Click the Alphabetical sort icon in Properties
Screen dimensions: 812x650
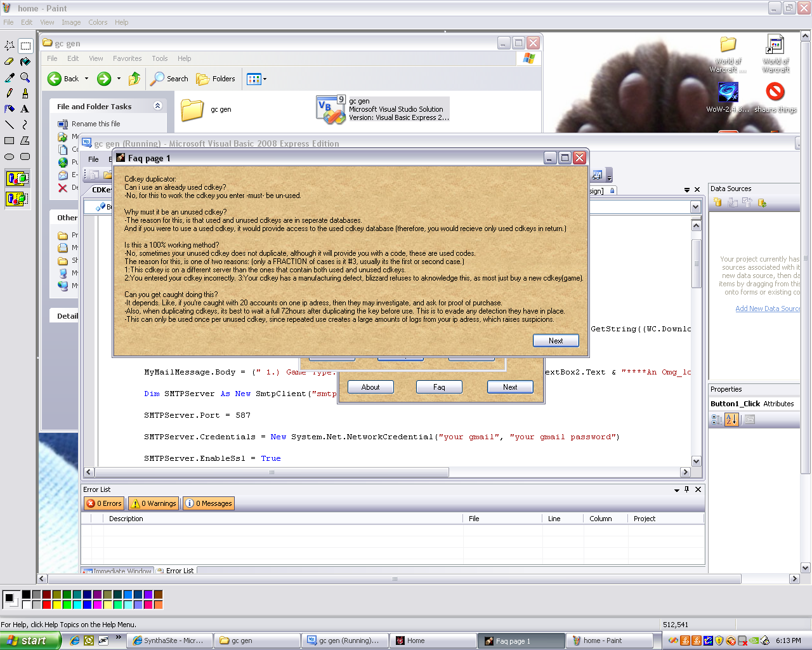(731, 420)
